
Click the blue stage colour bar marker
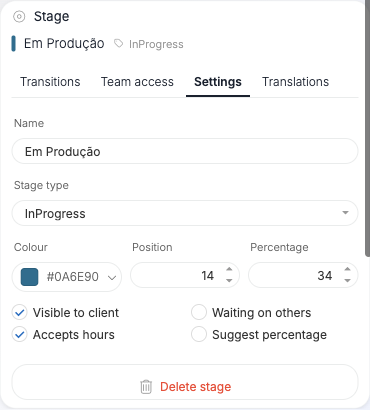pyautogui.click(x=14, y=44)
